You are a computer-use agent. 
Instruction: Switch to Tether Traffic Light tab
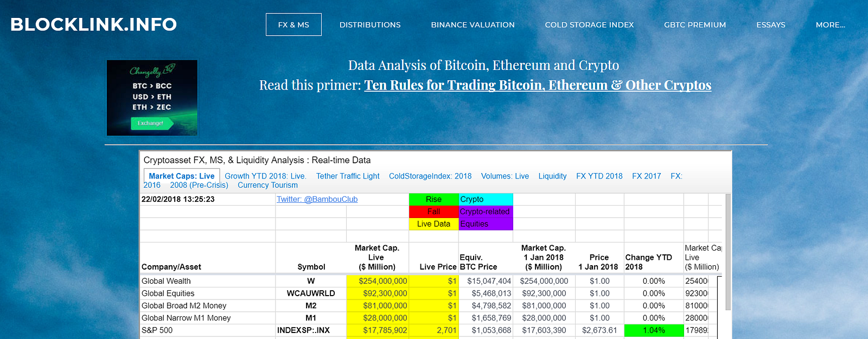click(348, 176)
